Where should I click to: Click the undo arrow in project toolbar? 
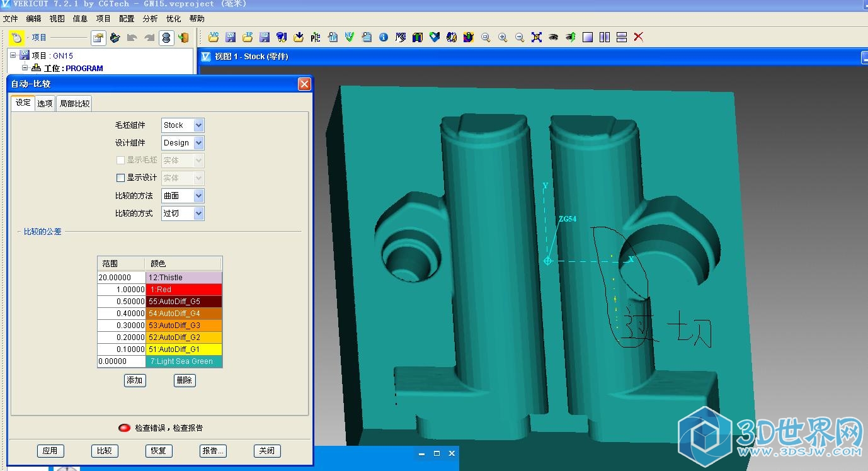[132, 38]
